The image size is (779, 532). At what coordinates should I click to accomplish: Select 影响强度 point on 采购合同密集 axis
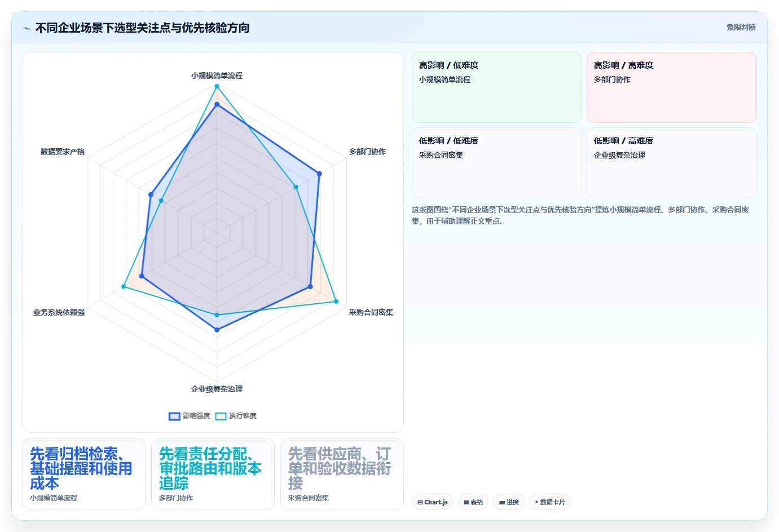[310, 287]
